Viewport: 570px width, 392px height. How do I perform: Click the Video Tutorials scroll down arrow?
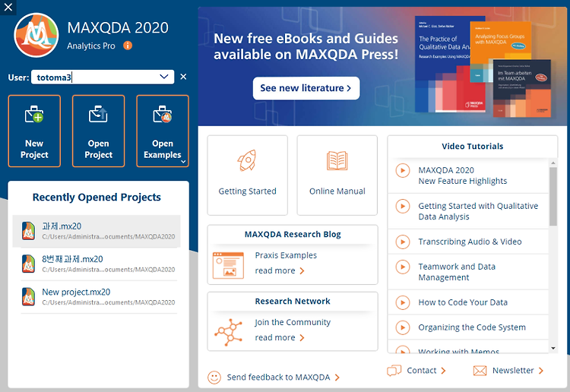(553, 348)
